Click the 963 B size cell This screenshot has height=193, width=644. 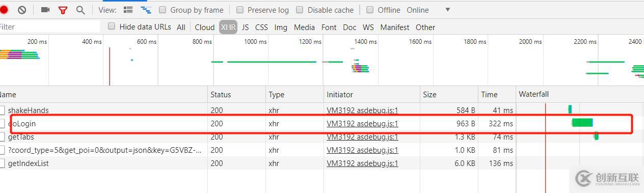coord(466,123)
